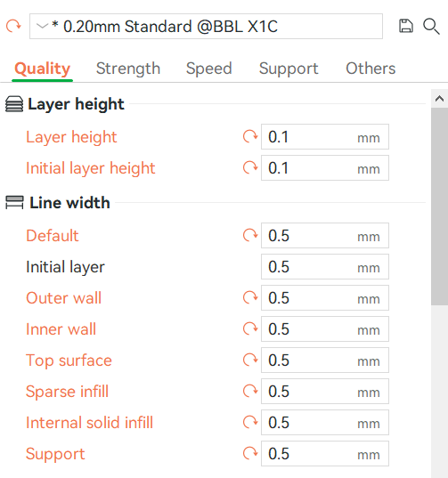The height and width of the screenshot is (478, 448).
Task: Revert Internal solid infill width
Action: pyautogui.click(x=250, y=423)
